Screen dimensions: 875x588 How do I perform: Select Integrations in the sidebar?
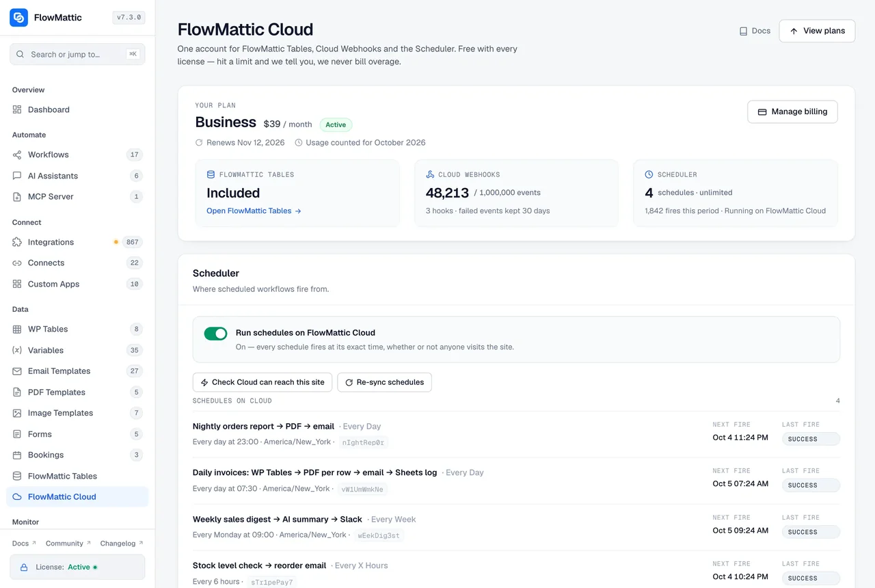[77, 242]
